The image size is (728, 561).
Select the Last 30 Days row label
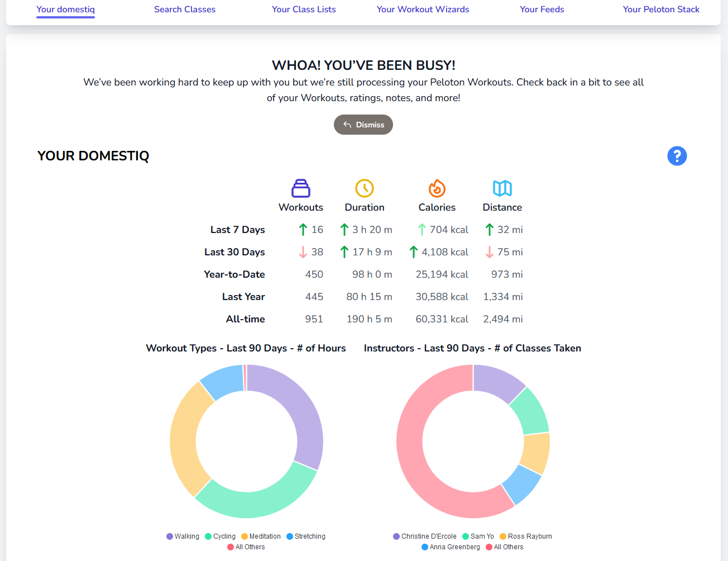[x=234, y=252]
